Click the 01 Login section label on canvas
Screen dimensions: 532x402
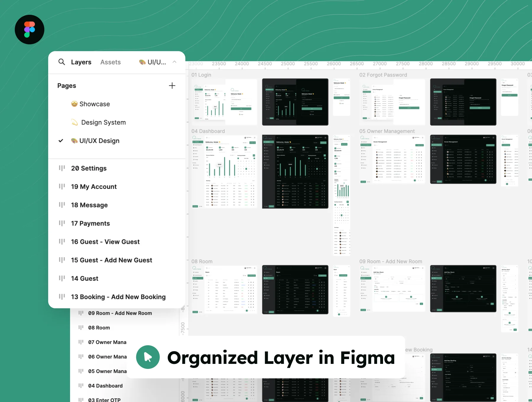pos(201,75)
